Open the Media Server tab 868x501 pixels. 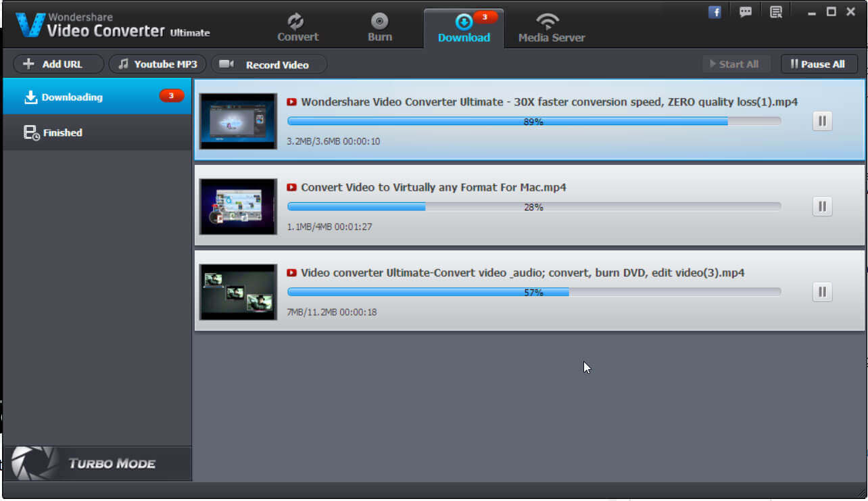[552, 27]
